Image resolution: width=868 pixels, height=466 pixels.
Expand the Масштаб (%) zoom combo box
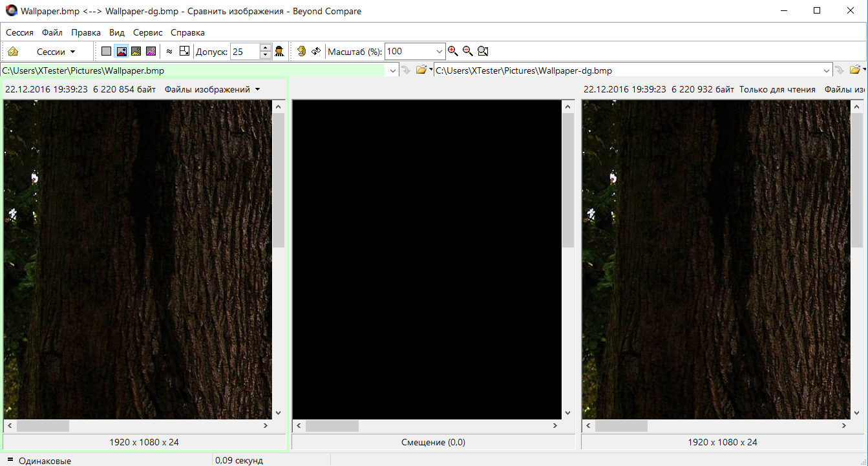439,52
